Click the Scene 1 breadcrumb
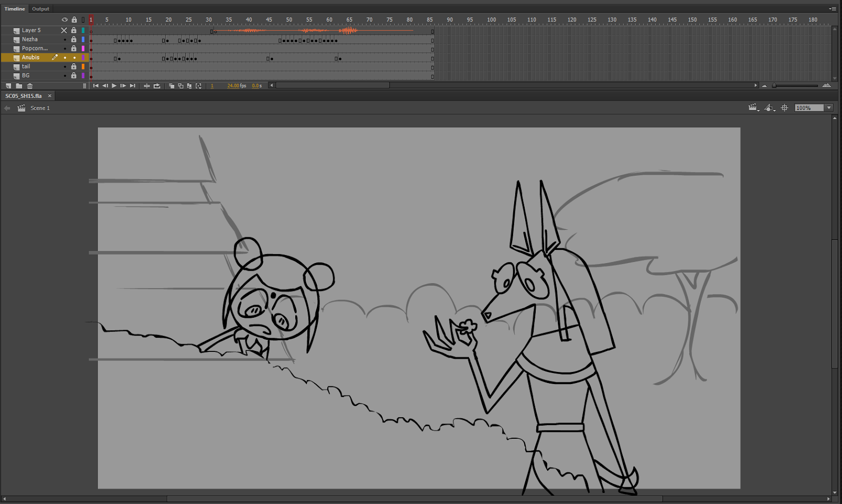This screenshot has width=842, height=504. [40, 108]
